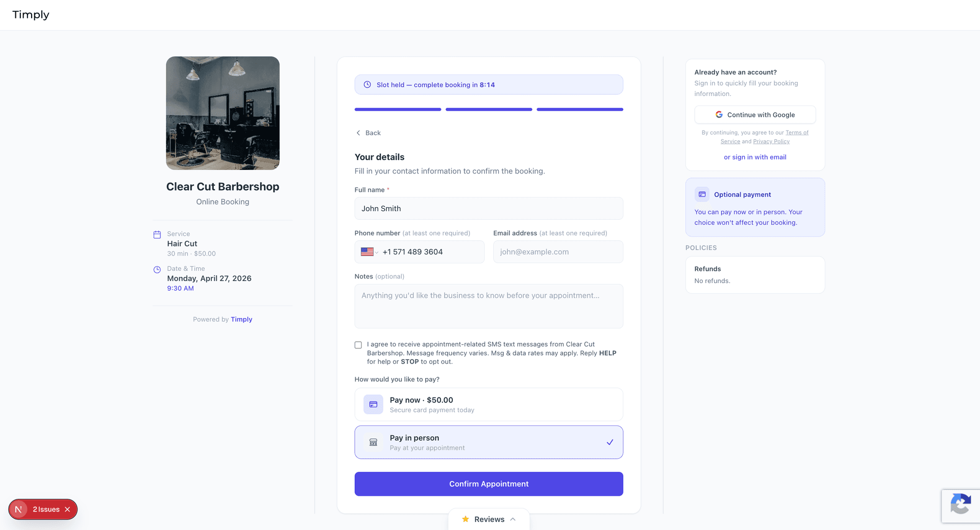
Task: Click the US flag icon in phone field
Action: point(367,251)
